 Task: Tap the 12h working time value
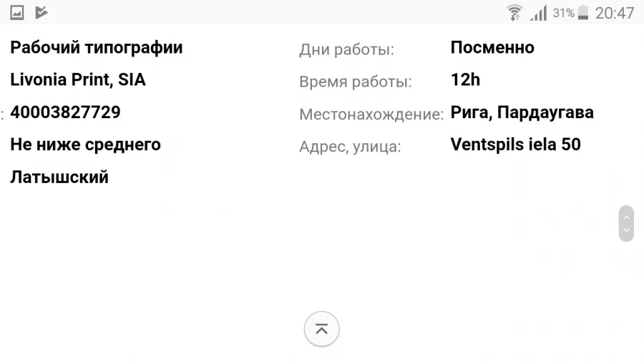tap(465, 79)
